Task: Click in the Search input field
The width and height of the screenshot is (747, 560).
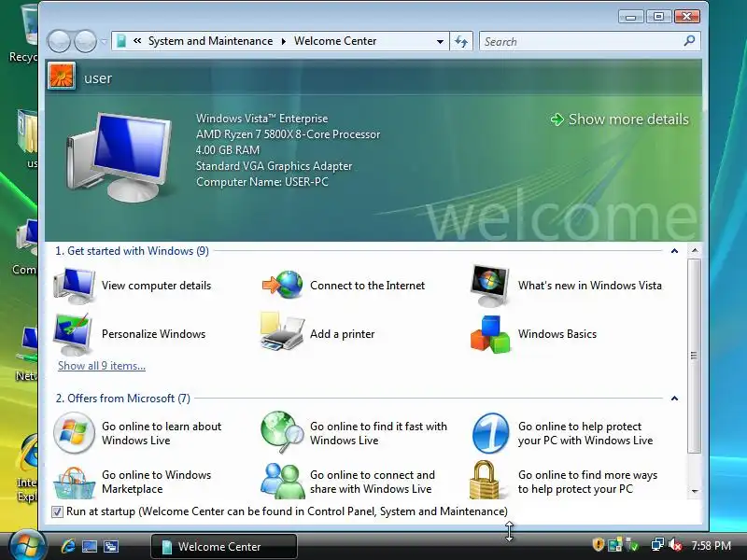Action: point(580,41)
